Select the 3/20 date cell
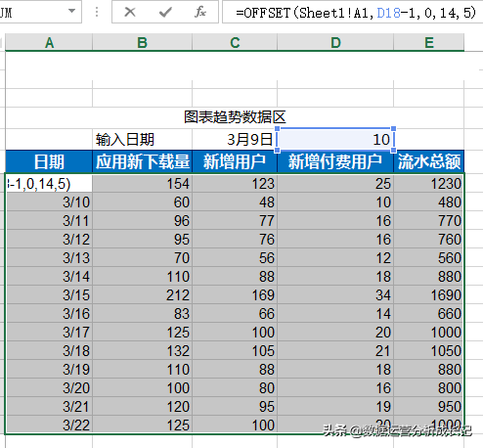This screenshot has height=448, width=483. [49, 388]
